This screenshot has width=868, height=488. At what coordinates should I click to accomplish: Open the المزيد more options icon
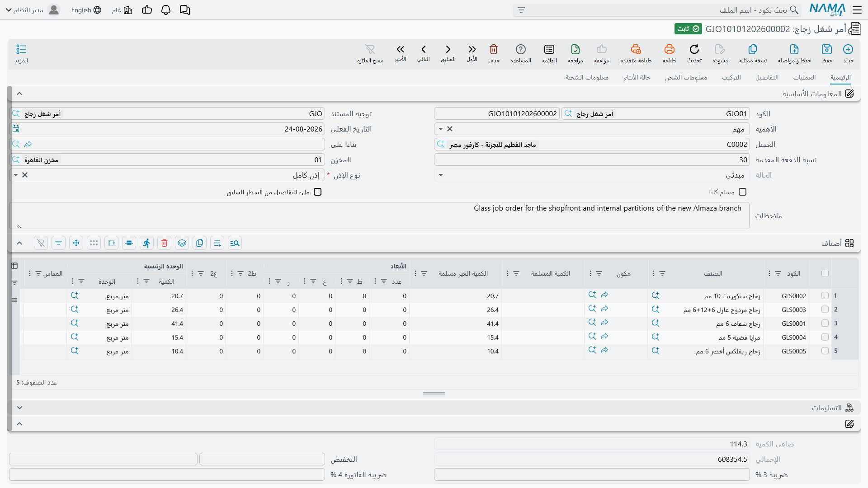click(21, 49)
